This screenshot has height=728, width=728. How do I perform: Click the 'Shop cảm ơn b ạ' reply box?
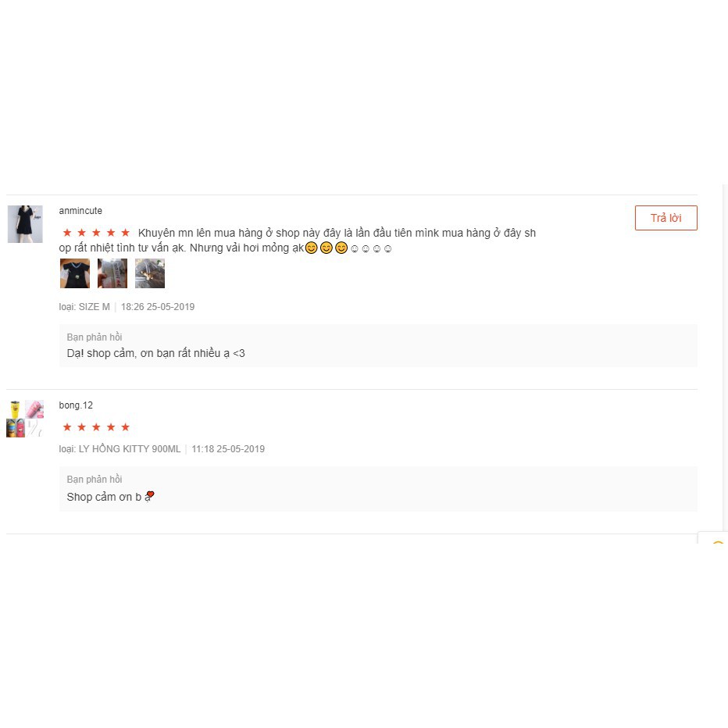378,489
